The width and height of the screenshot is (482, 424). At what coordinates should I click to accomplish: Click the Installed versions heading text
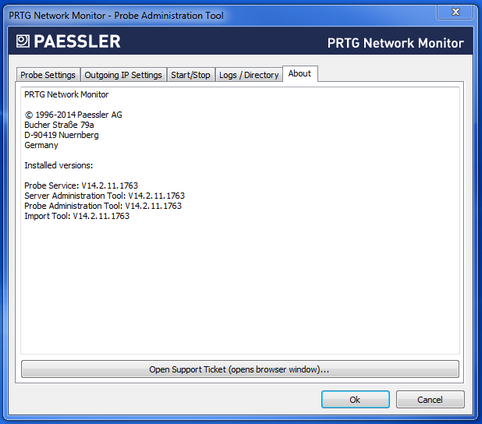[x=59, y=165]
